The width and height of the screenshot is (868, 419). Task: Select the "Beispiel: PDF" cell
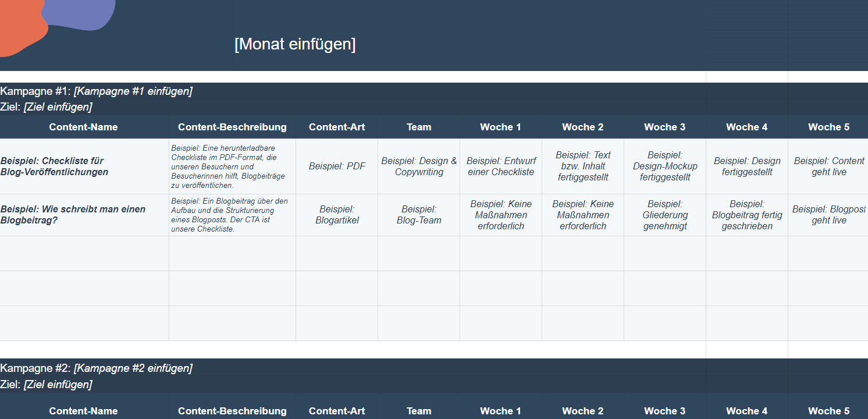(x=337, y=166)
